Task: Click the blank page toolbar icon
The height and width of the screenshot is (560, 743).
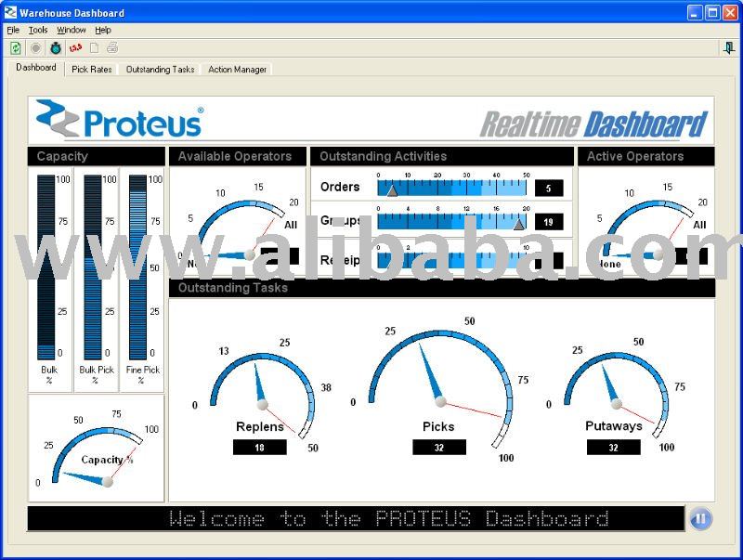Action: (95, 48)
